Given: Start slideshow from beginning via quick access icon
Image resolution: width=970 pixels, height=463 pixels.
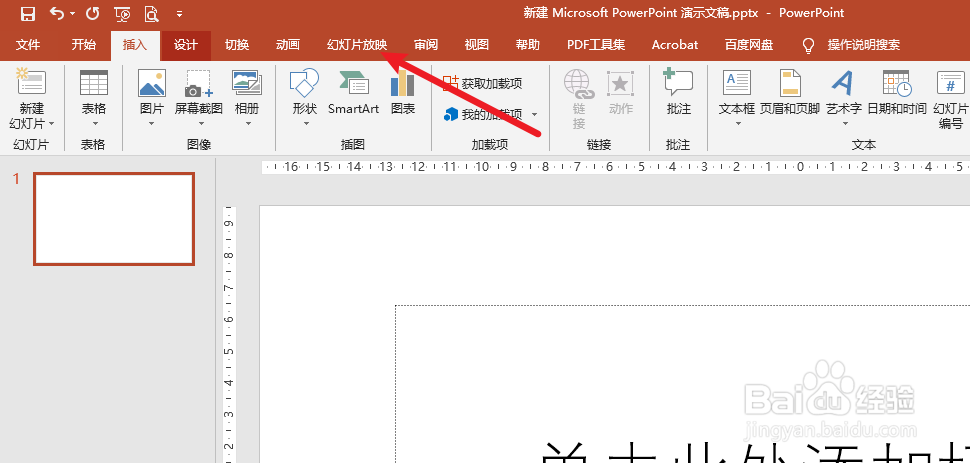Looking at the screenshot, I should coord(122,13).
